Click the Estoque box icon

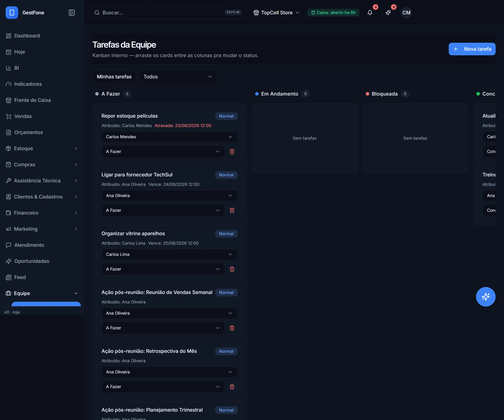[x=8, y=148]
